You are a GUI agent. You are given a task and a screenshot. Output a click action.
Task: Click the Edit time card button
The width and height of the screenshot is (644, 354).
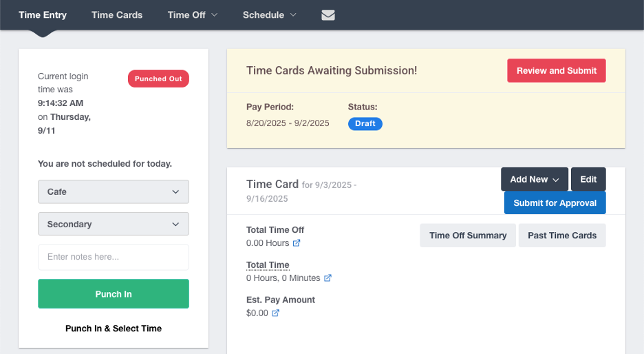click(588, 179)
